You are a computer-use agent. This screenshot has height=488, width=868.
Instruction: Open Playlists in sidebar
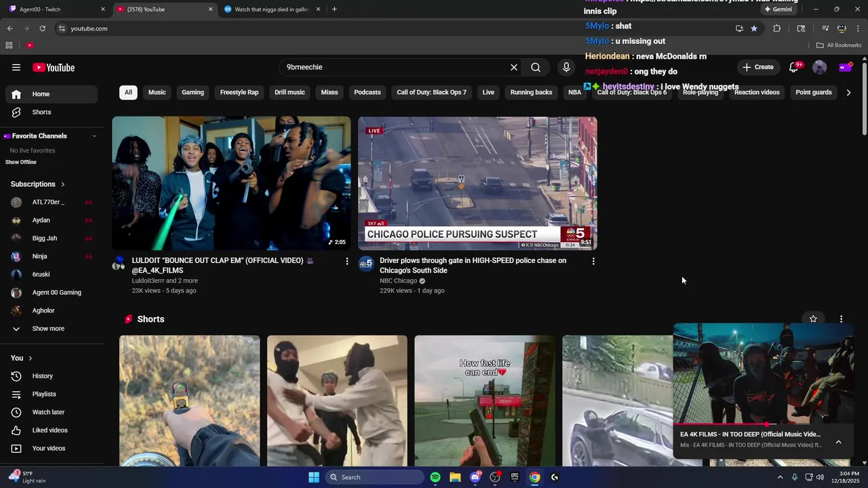[x=52, y=394]
